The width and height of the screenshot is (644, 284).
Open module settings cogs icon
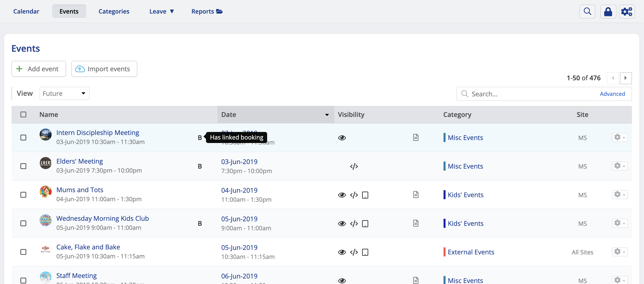(626, 12)
